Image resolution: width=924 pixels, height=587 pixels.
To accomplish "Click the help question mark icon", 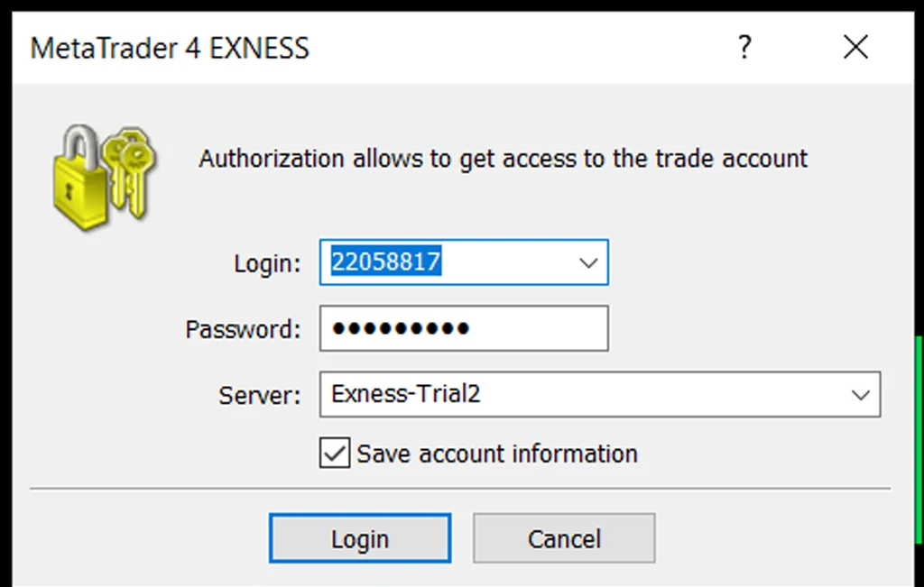I will tap(744, 48).
